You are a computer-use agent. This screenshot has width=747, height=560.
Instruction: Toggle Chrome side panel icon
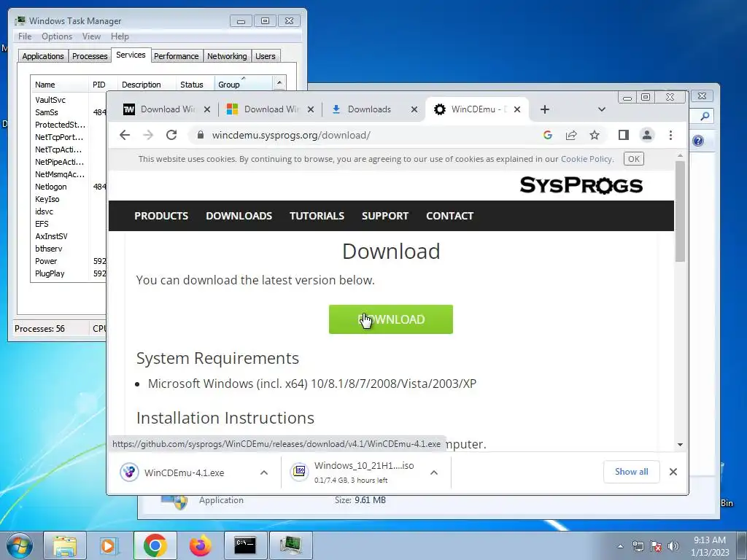click(624, 135)
